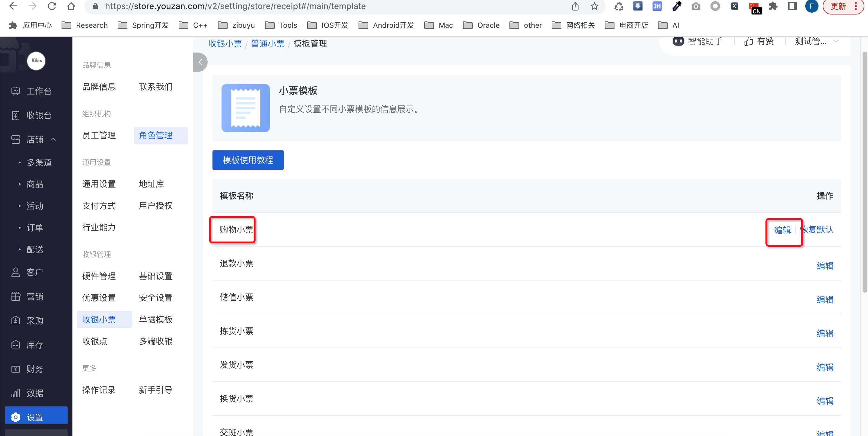Click 编辑 for the 购物小票 template
This screenshot has width=868, height=436.
pos(782,230)
